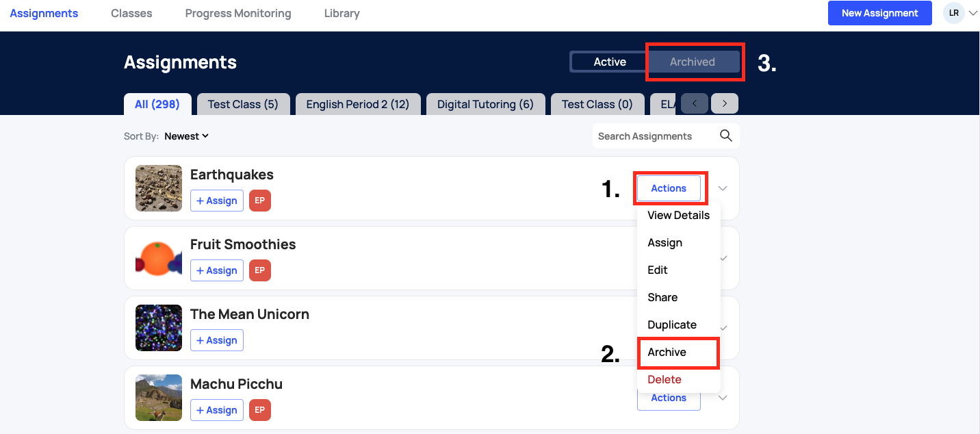Click the EP badge under Fruit Smoothies
980x434 pixels.
pyautogui.click(x=260, y=270)
